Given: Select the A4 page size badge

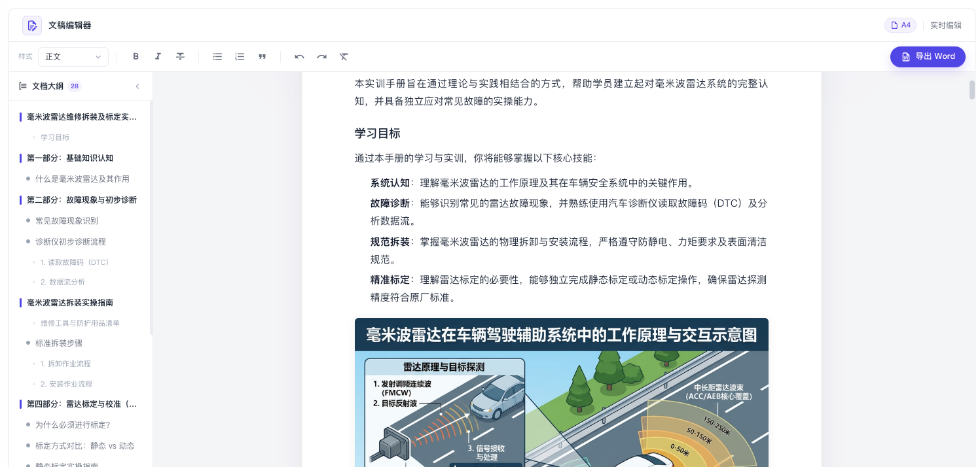Looking at the screenshot, I should click(x=900, y=26).
